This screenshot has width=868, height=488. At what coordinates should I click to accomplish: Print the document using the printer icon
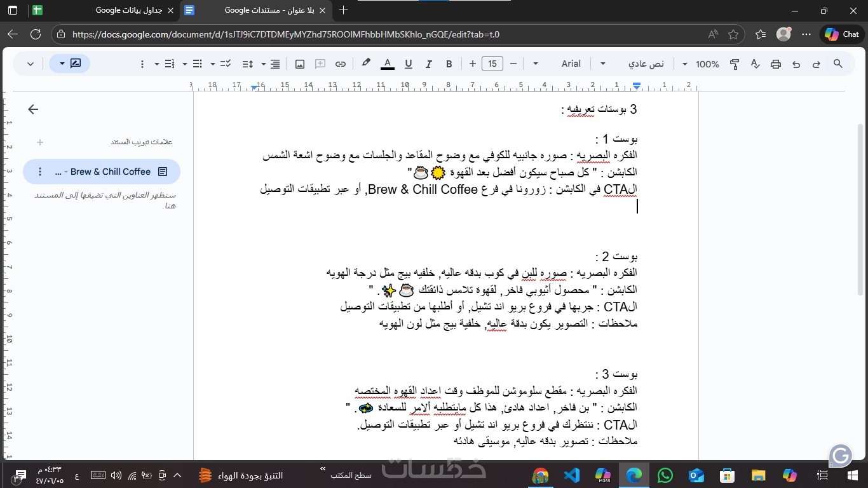tap(775, 64)
